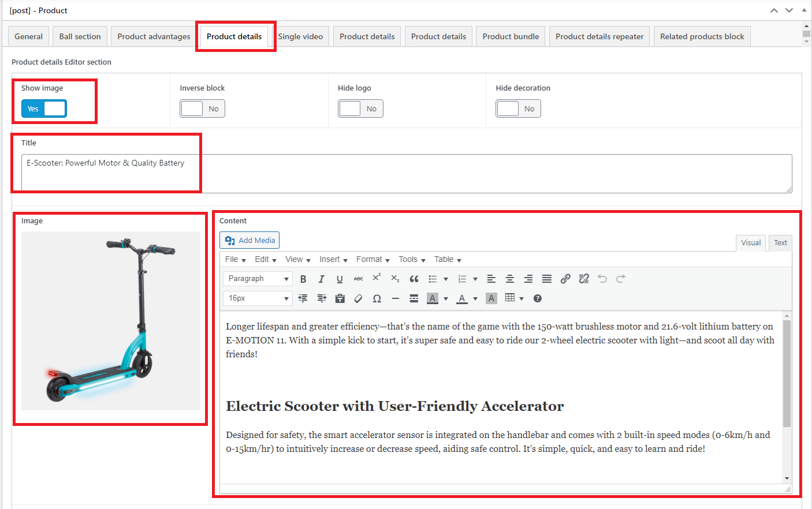The width and height of the screenshot is (812, 509).
Task: Open the Single video tab
Action: [300, 36]
